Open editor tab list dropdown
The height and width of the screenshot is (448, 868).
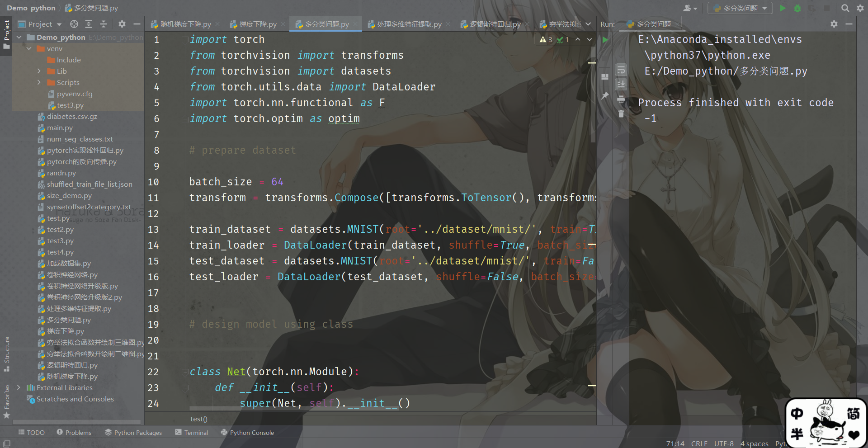[x=588, y=24]
